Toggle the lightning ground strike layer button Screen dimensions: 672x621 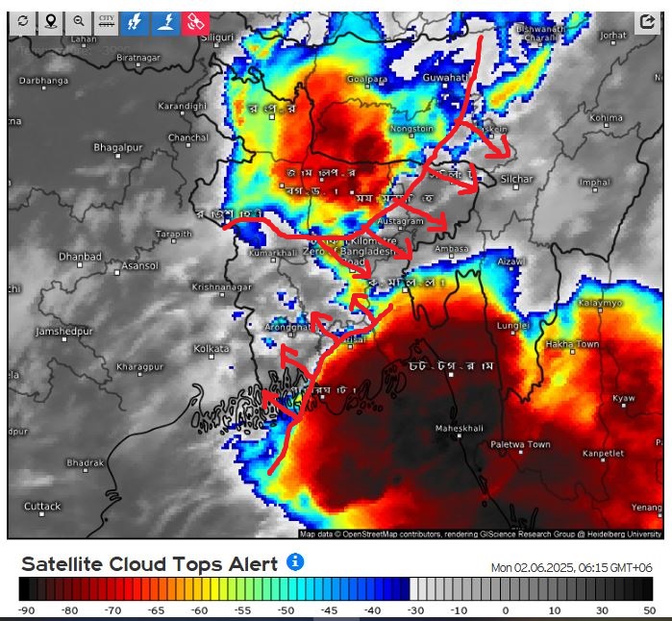click(x=165, y=21)
